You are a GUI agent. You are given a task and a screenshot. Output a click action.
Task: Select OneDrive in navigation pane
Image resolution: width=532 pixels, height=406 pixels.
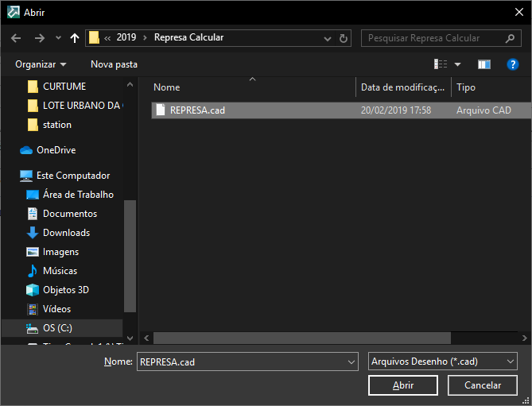pos(56,150)
